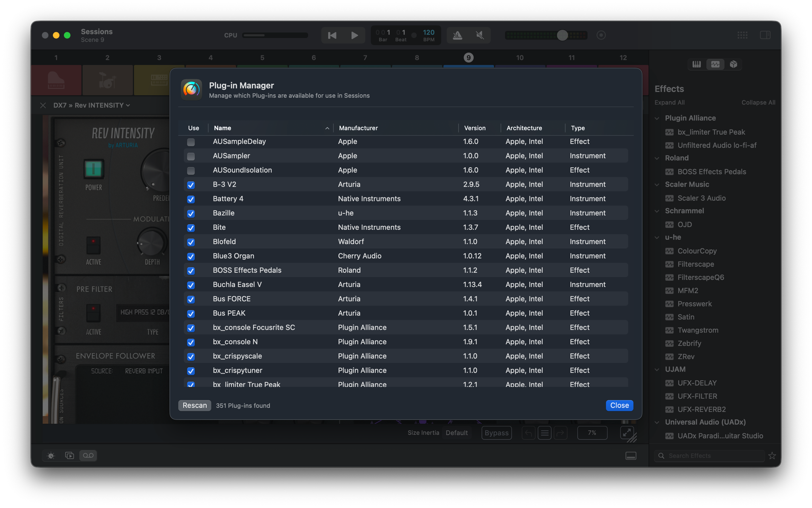Viewport: 812px width, 508px height.
Task: Enable the AUSampler plug-in checkbox
Action: click(191, 156)
